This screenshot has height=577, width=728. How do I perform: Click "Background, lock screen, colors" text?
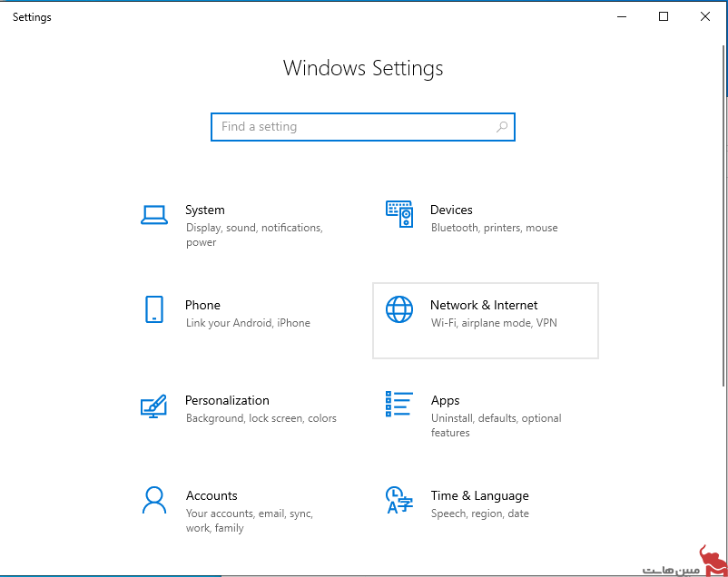pos(261,418)
